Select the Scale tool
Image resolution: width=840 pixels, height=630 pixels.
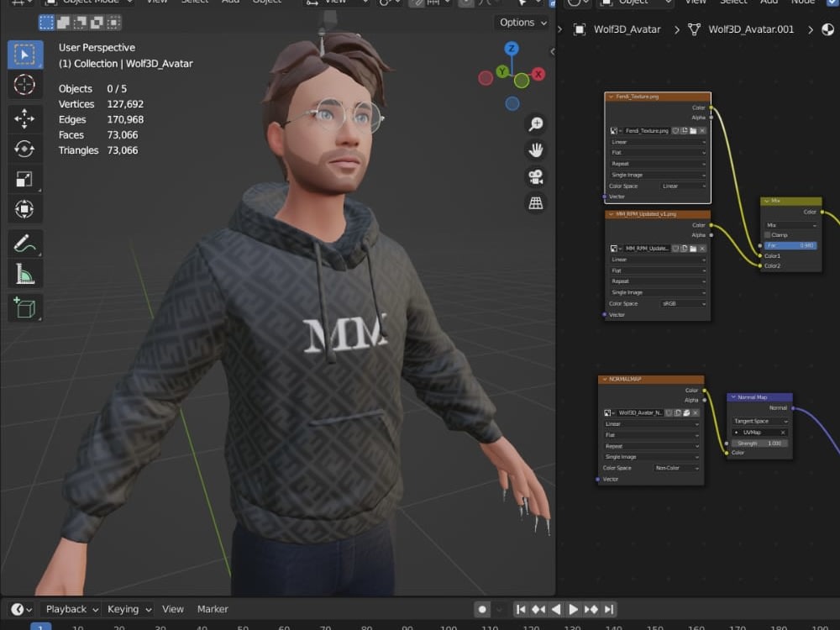26,179
